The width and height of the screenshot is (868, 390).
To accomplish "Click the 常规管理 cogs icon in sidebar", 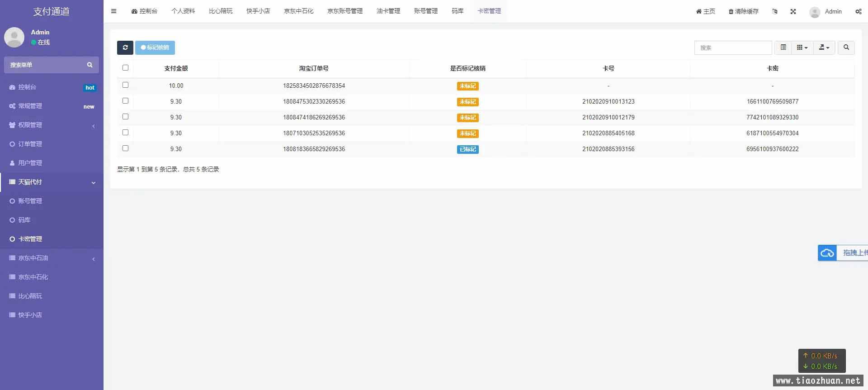I will (12, 106).
